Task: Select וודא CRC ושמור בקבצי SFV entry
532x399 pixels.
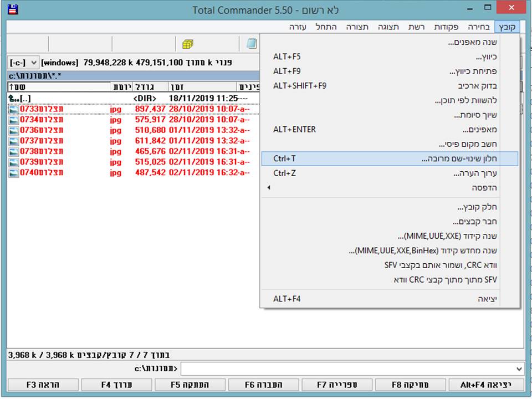Action: [390, 265]
